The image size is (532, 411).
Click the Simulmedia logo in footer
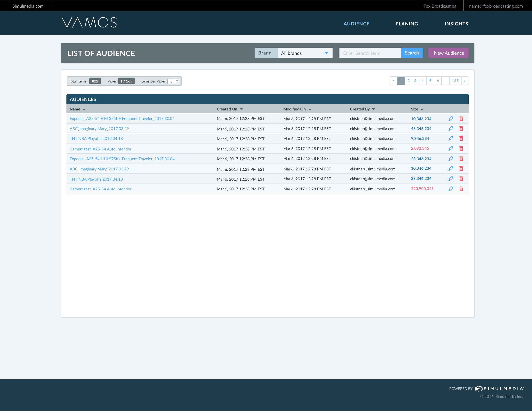tap(499, 389)
